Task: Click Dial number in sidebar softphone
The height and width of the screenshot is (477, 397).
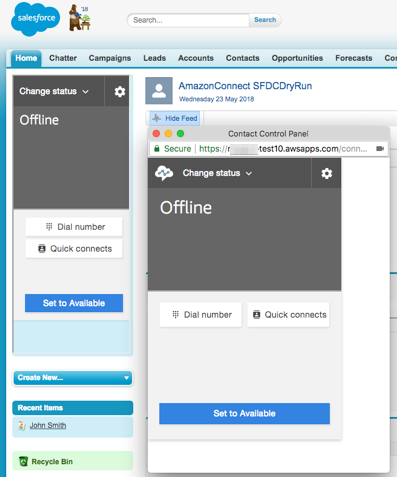Action: pyautogui.click(x=74, y=227)
